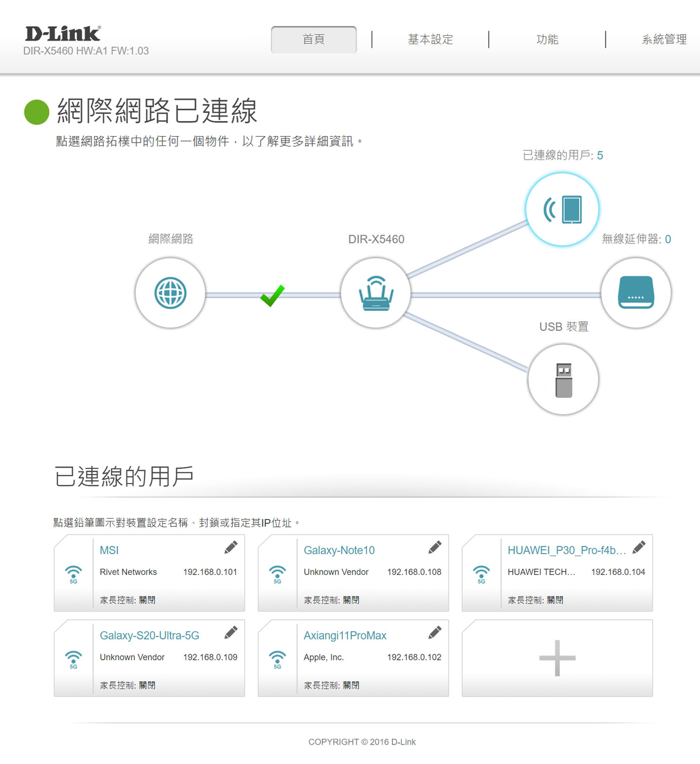Open the 首頁 home tab
The image size is (700, 764).
tap(314, 39)
